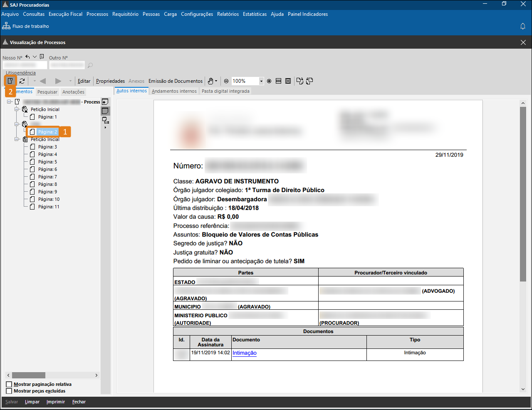Enable Mostrar paginação relativa checkbox
This screenshot has height=410, width=532.
9,384
